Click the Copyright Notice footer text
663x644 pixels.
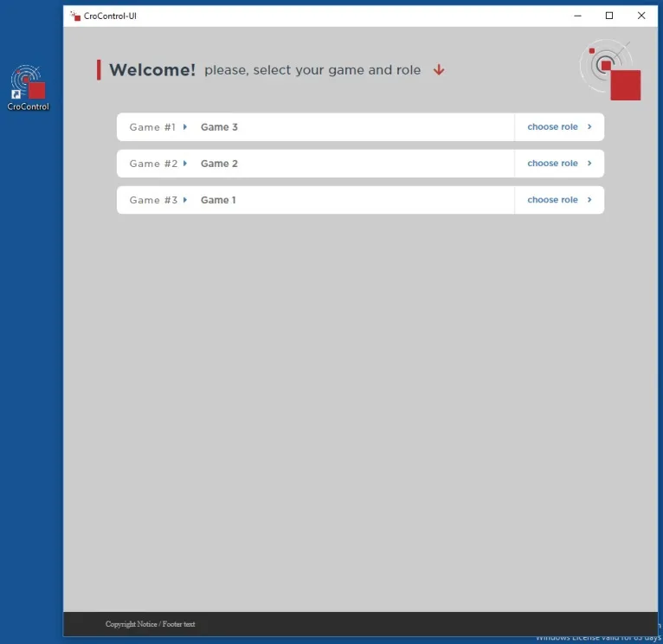click(x=150, y=624)
